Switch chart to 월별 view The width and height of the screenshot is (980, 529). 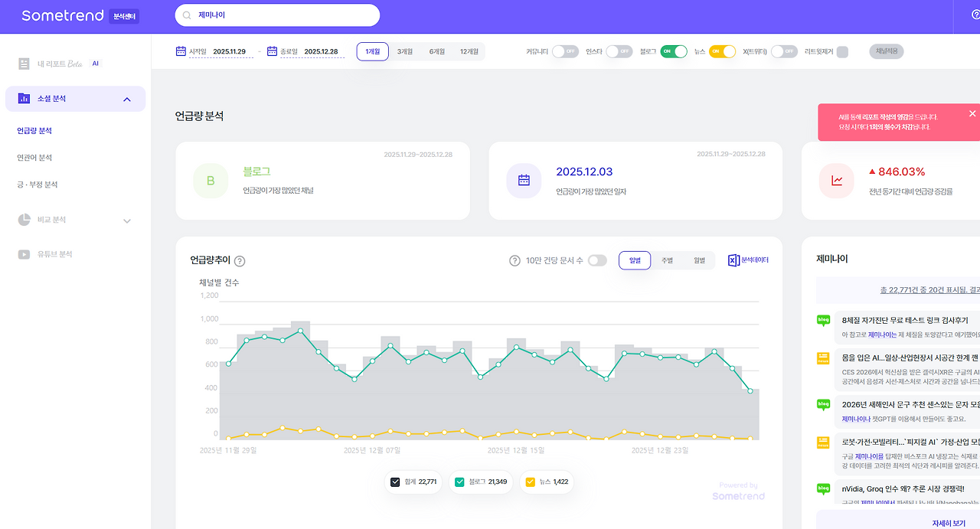699,260
